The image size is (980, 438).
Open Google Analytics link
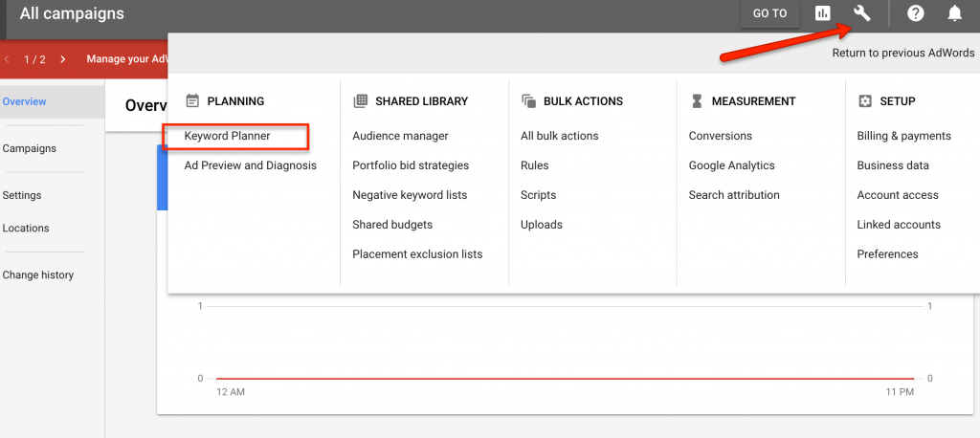(x=732, y=165)
